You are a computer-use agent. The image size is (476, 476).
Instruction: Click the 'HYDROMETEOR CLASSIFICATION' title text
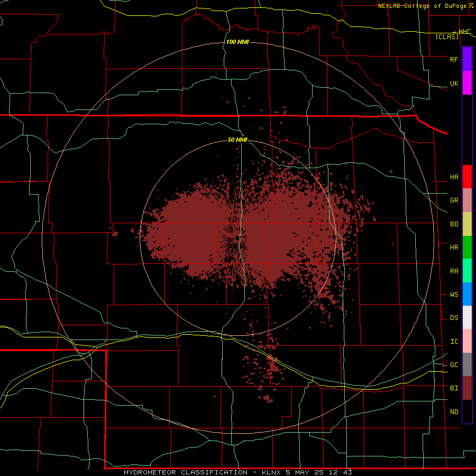click(186, 472)
